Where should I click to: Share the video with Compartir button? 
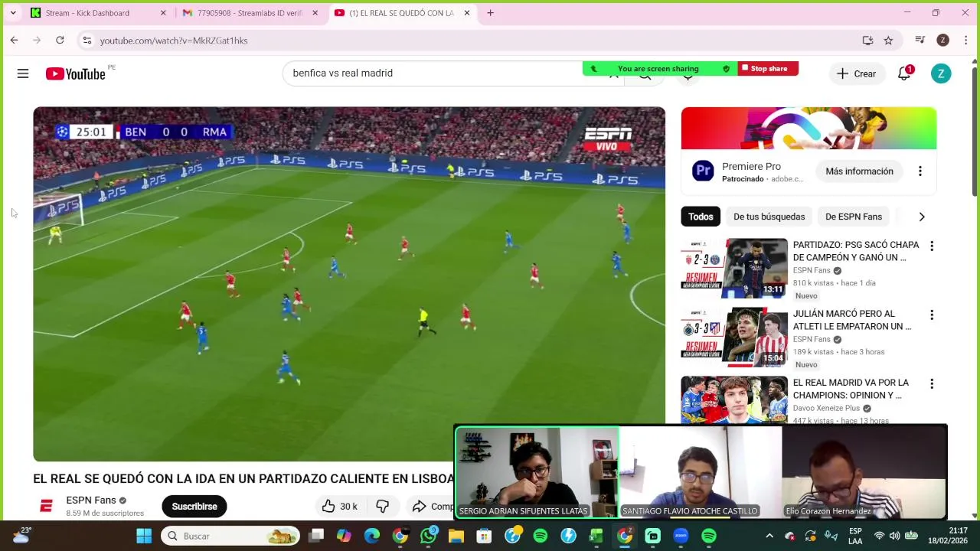tap(433, 507)
